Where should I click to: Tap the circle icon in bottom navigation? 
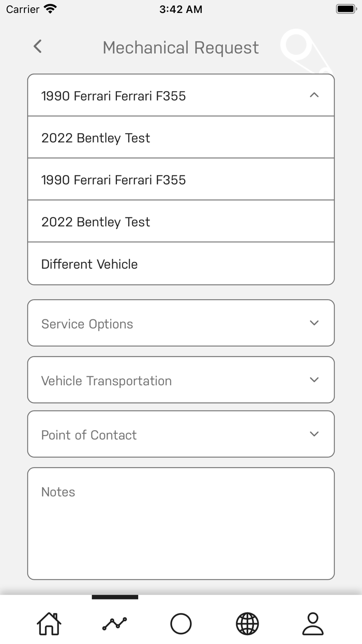180,624
